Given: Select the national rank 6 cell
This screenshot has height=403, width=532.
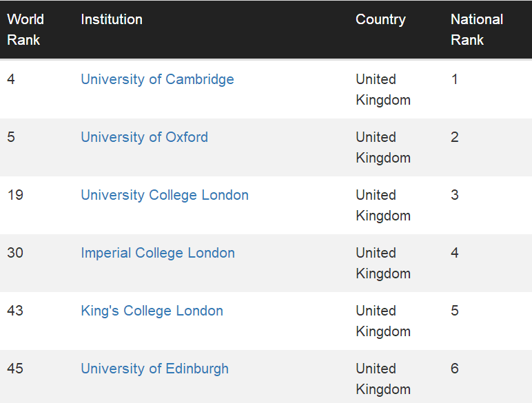Looking at the screenshot, I should point(455,369).
